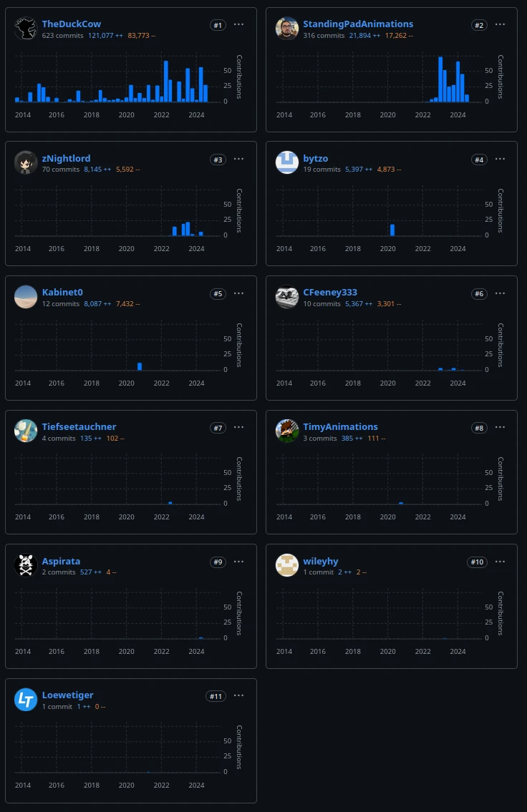Open the three-dot menu on TheDuckCow's card

coord(239,24)
